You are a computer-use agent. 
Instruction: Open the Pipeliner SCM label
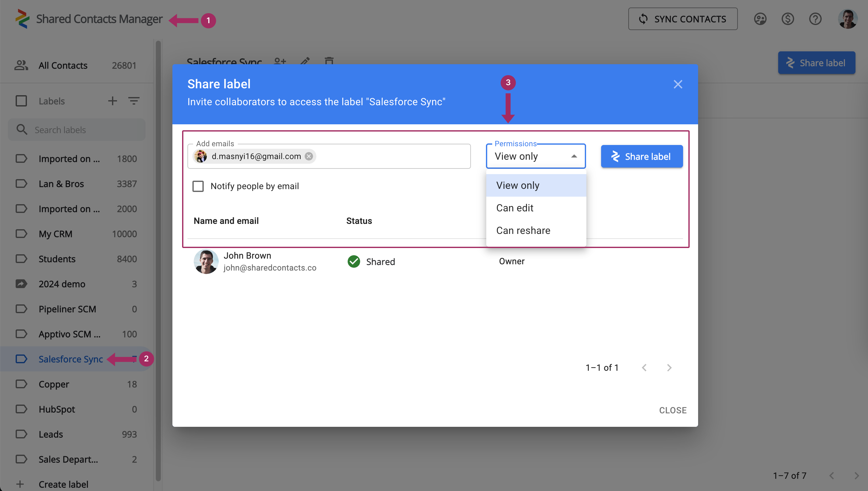[x=77, y=308]
